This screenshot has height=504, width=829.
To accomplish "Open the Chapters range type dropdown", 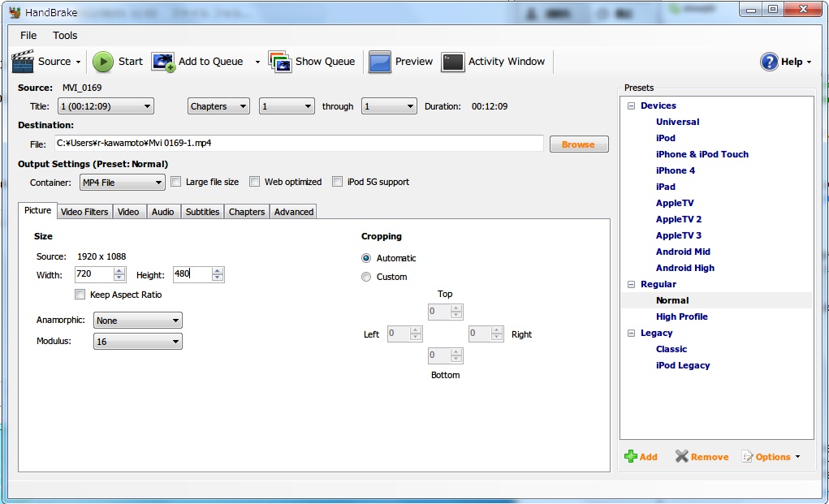I will pos(218,106).
